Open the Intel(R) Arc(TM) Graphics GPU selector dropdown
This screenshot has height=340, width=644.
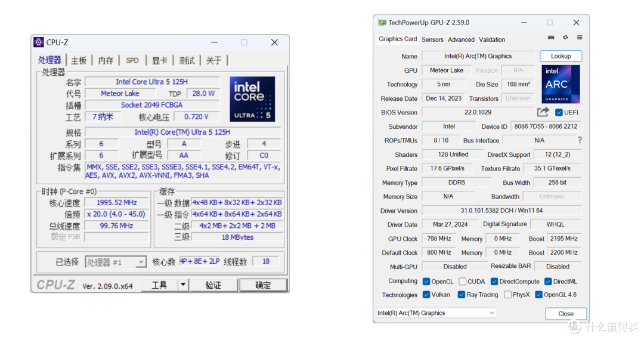(x=436, y=313)
